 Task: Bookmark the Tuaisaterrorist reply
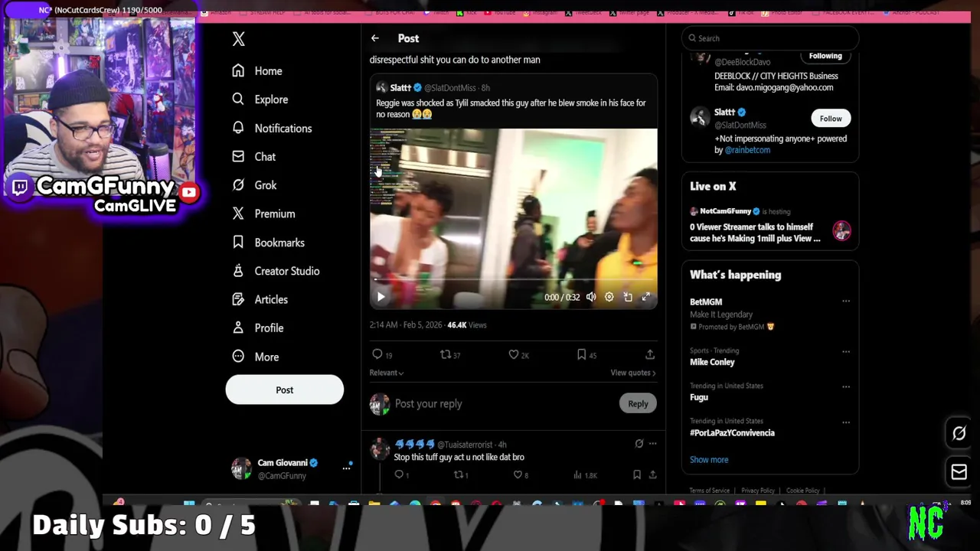tap(637, 475)
